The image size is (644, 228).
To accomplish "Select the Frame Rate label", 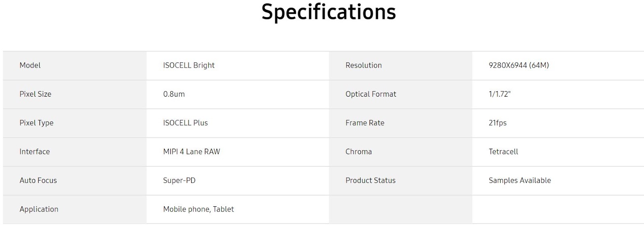I will (x=365, y=123).
